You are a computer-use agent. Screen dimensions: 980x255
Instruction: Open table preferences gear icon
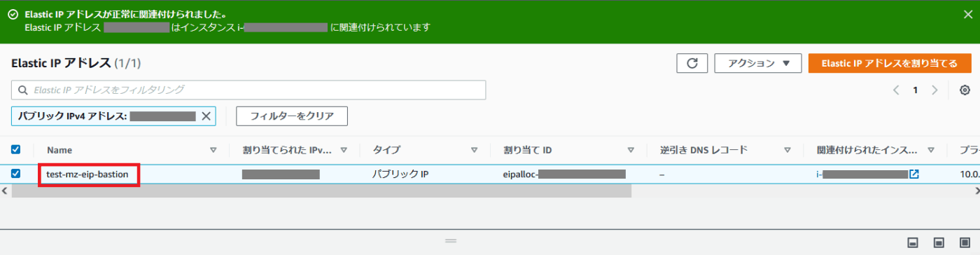(x=965, y=90)
